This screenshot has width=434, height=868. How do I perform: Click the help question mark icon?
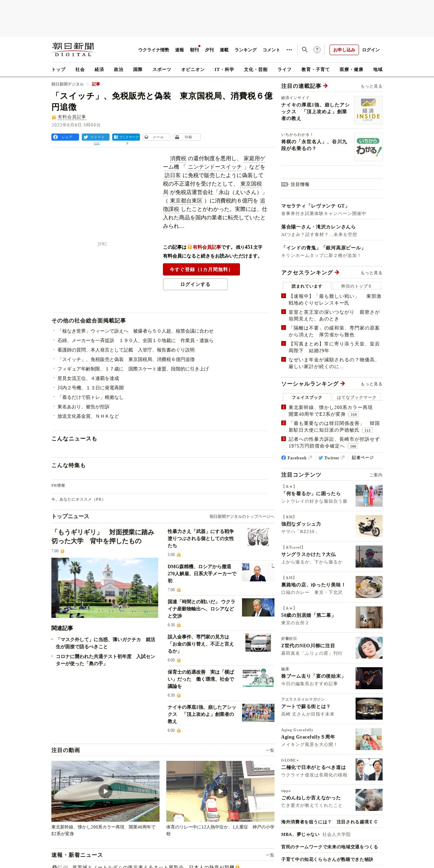317,50
